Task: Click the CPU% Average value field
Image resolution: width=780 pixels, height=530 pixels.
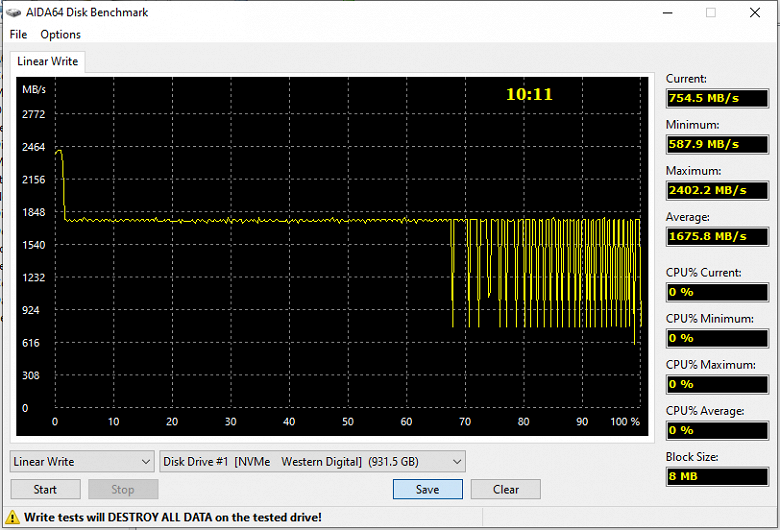Action: (717, 430)
